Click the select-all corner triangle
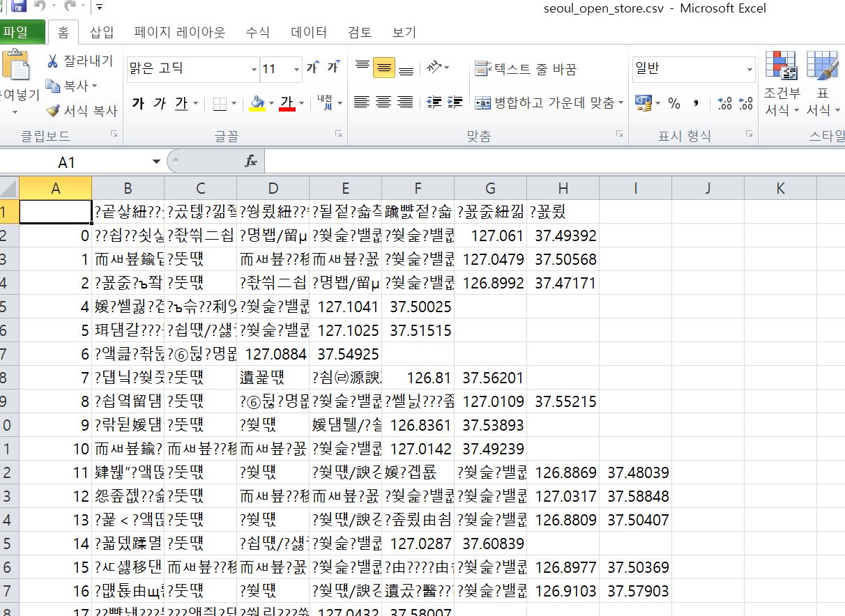845x616 pixels. pyautogui.click(x=8, y=187)
